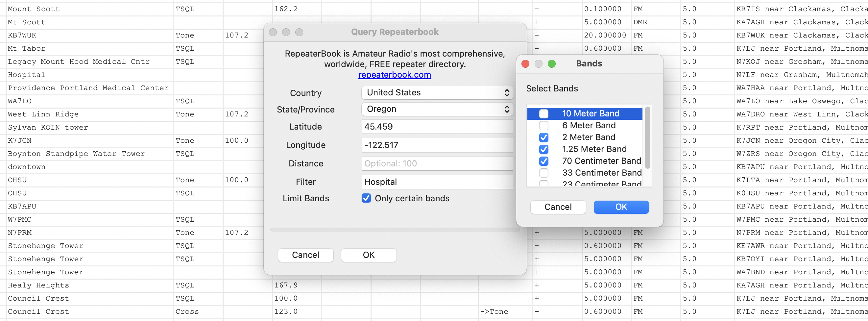
Task: Click the '0.100000' offset cell
Action: tap(607, 9)
